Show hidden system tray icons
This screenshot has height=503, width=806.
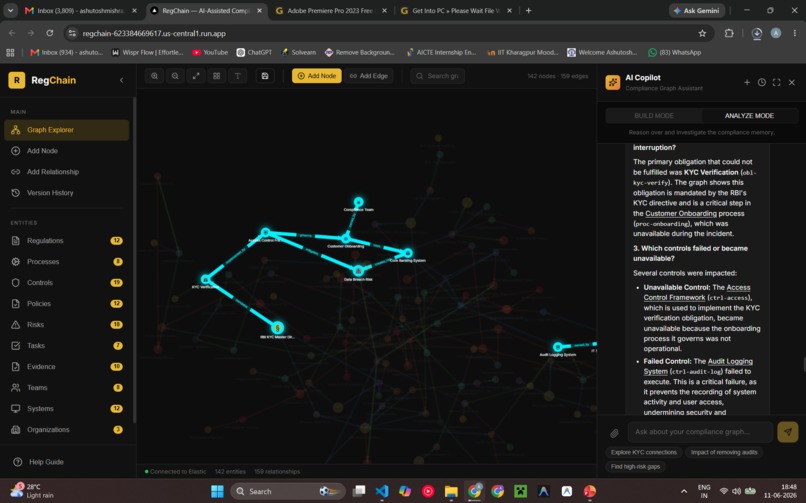coord(684,492)
